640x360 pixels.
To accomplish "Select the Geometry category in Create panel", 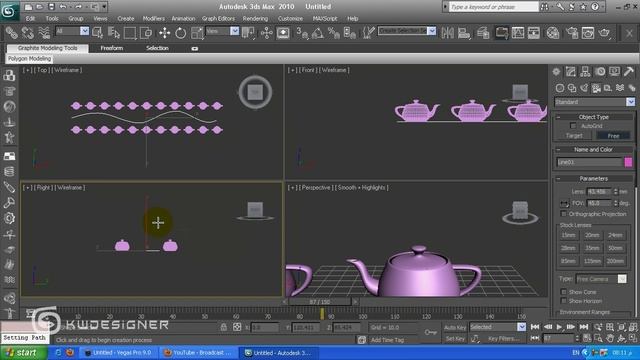I will coord(560,88).
